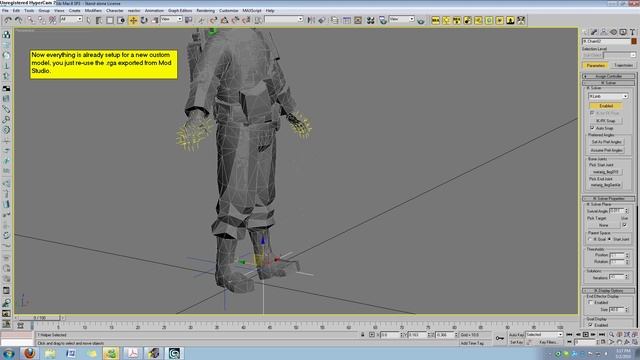Click Set As Pref Angles button
This screenshot has height=360, width=640.
(606, 142)
